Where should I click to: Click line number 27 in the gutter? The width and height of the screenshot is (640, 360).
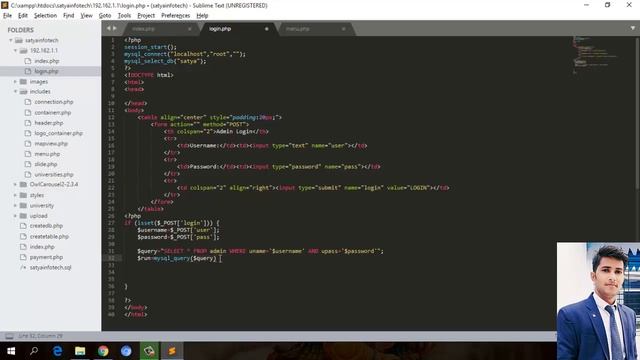(111, 223)
